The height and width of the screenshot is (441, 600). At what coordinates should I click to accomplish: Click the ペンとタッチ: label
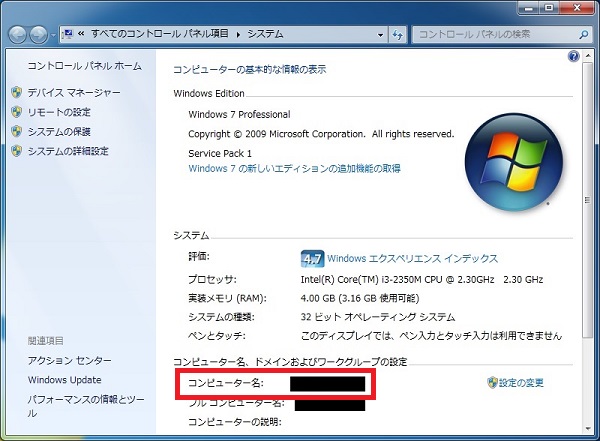pos(217,336)
